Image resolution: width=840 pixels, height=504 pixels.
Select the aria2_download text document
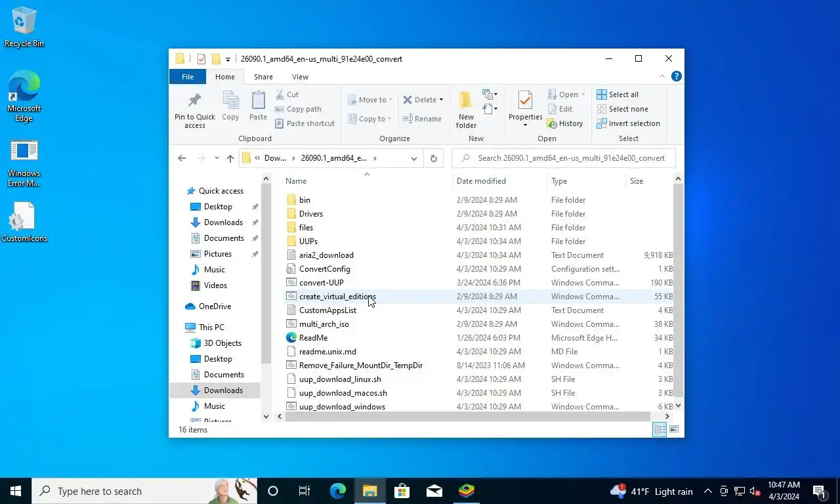[x=320, y=255]
